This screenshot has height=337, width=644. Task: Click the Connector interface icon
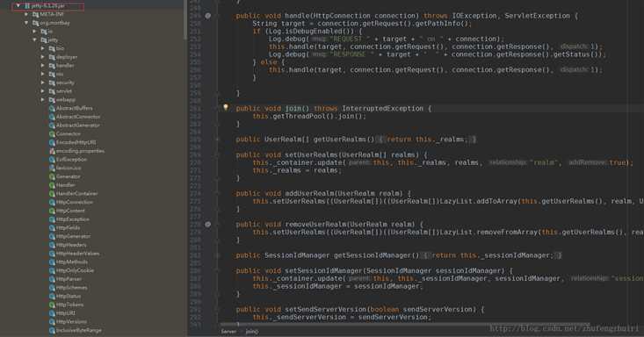[x=52, y=133]
